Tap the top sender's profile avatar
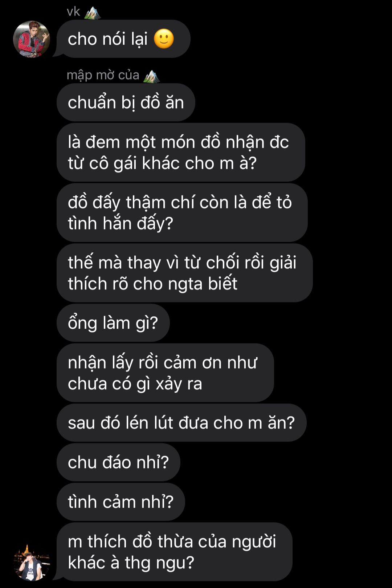 pyautogui.click(x=32, y=39)
